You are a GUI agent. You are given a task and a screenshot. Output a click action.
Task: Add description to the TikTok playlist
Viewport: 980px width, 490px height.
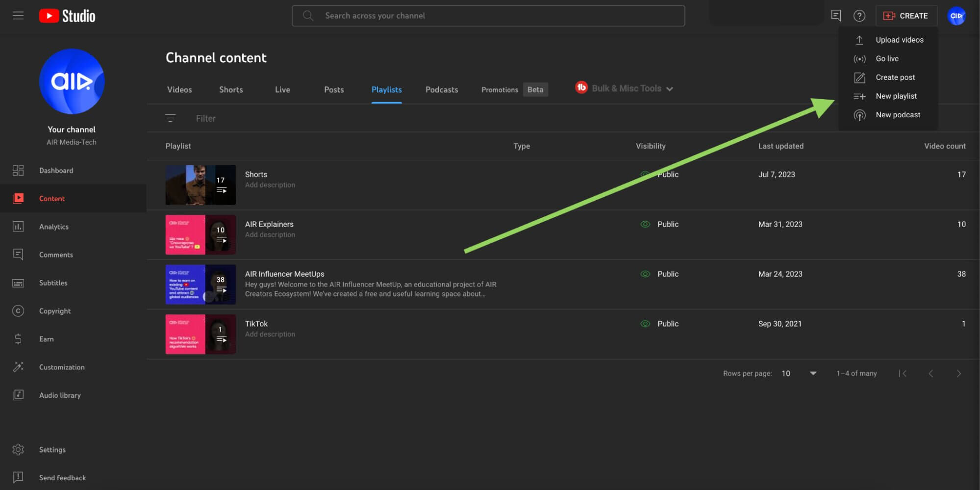270,334
